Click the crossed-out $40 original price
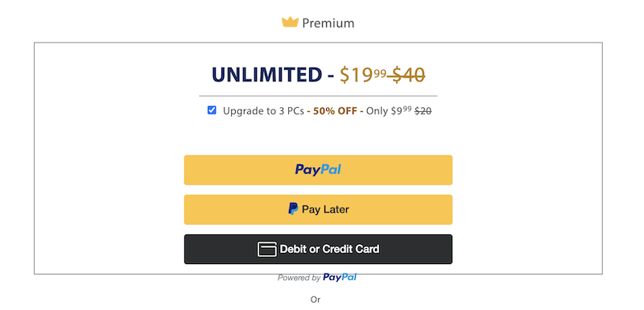Screen dimensions: 644x310 (x=407, y=75)
